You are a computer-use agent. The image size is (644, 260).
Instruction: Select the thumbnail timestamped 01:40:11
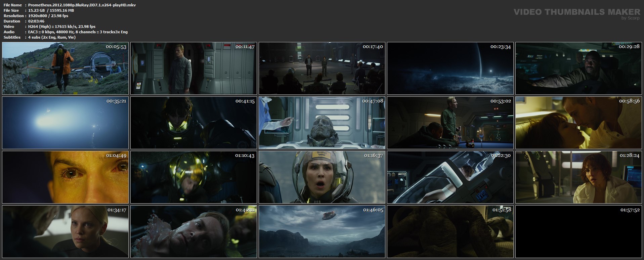tap(194, 232)
